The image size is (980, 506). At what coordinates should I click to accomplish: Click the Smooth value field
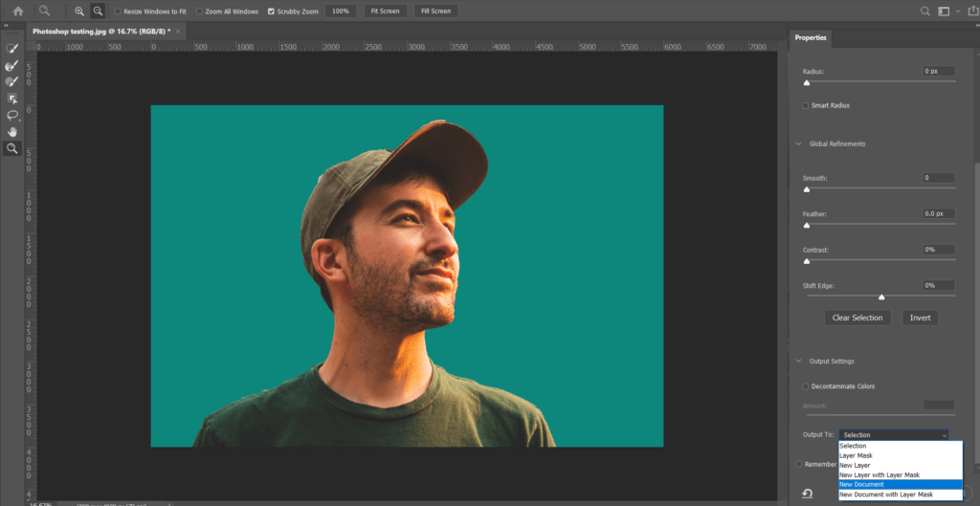tap(939, 178)
